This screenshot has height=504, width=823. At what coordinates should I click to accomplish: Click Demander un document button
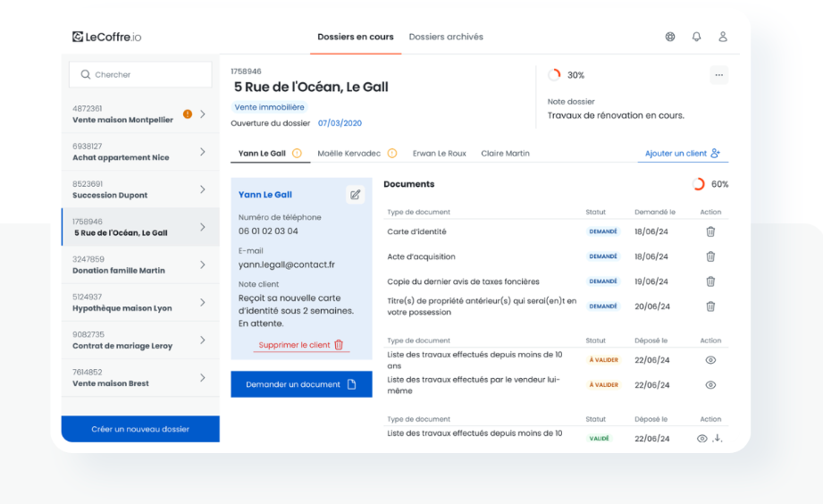[301, 384]
